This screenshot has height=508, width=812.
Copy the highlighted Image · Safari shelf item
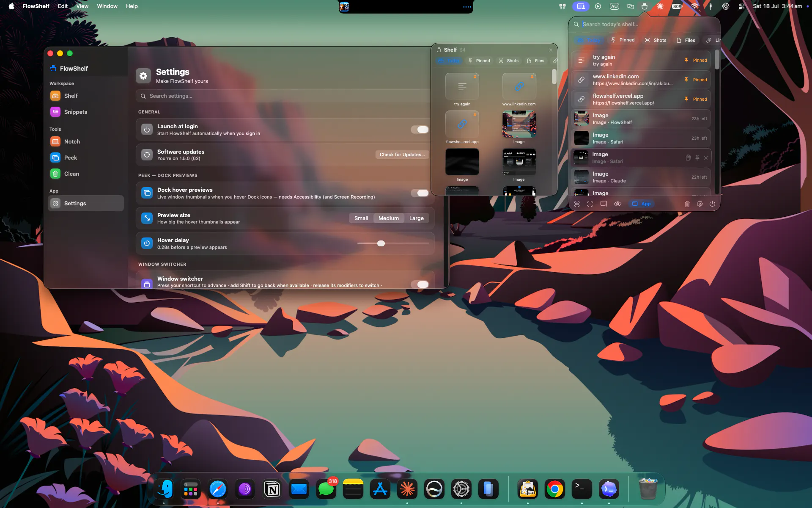[x=689, y=158]
